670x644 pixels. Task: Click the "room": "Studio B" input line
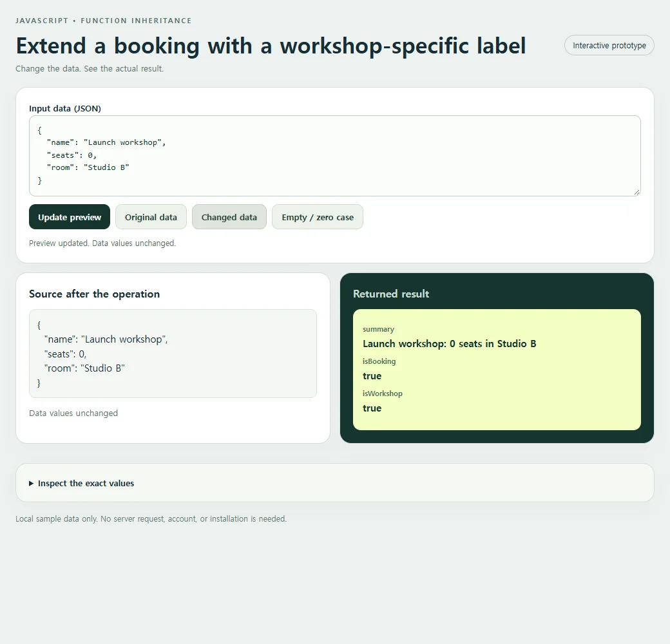(88, 167)
